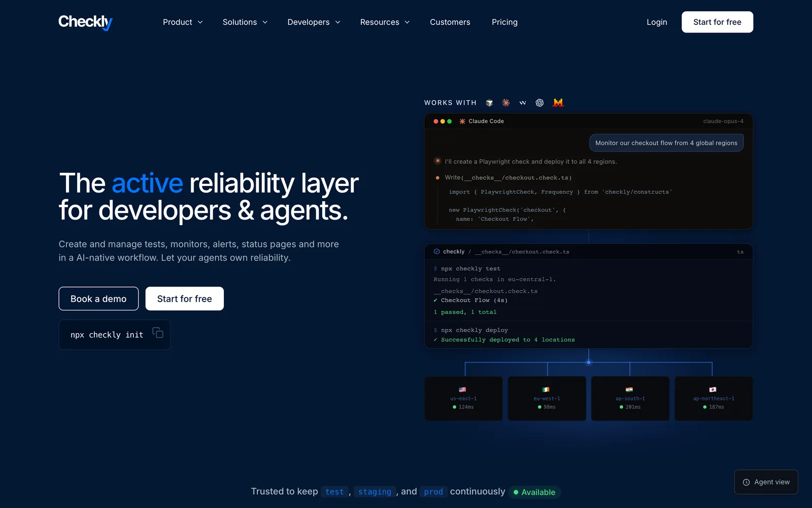
Task: Click the staging environment tag
Action: pyautogui.click(x=375, y=492)
